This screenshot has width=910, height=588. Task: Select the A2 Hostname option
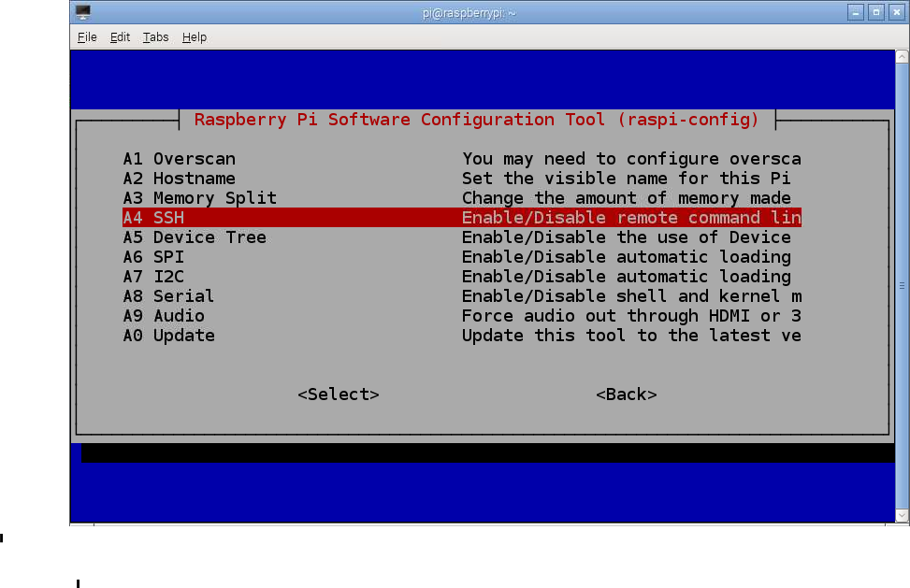(462, 178)
